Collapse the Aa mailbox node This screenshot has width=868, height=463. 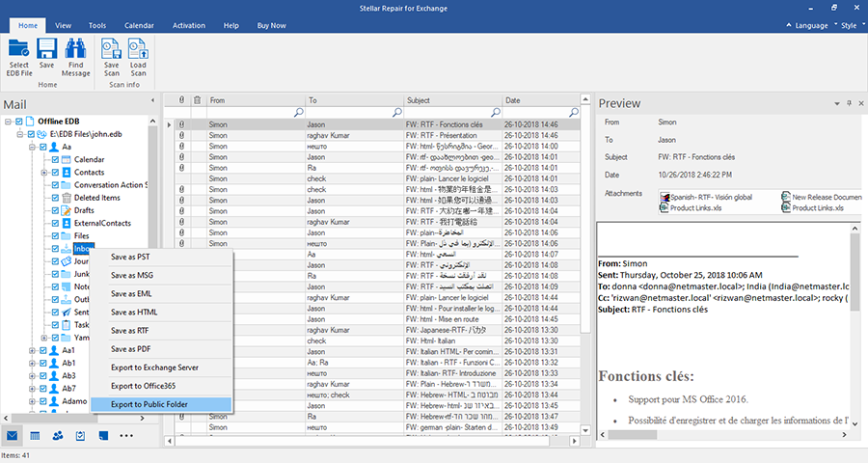click(x=32, y=147)
